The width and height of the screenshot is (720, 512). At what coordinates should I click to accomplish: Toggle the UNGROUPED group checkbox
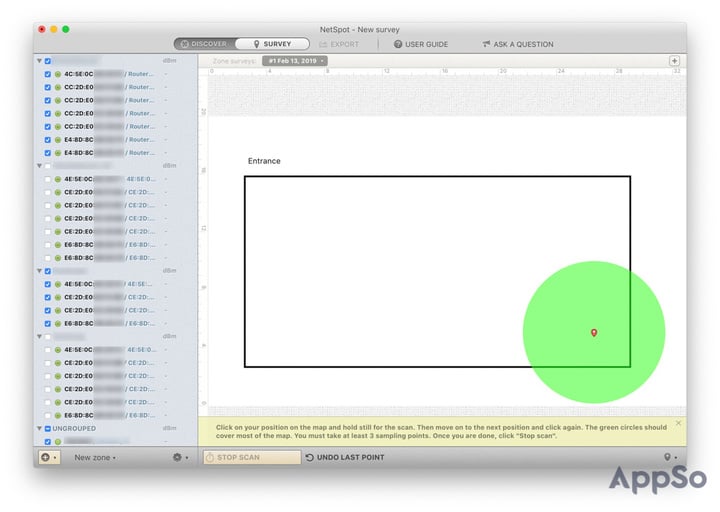(x=48, y=428)
